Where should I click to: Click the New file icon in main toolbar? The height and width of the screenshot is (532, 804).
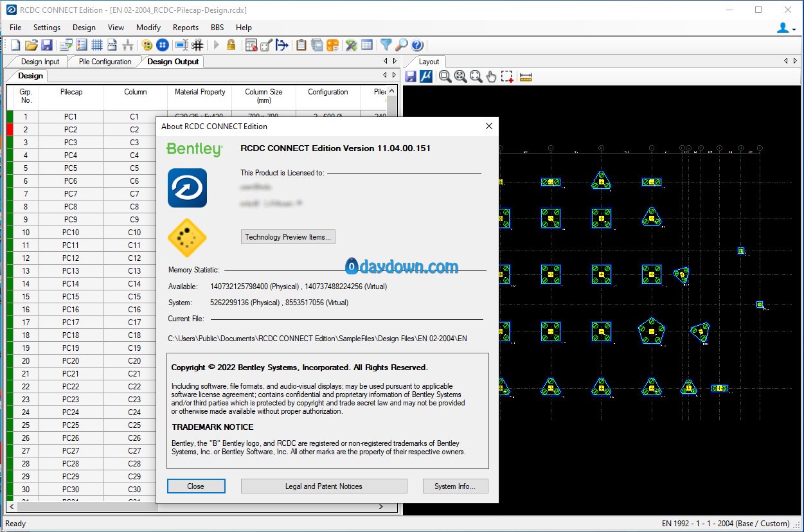(x=15, y=45)
